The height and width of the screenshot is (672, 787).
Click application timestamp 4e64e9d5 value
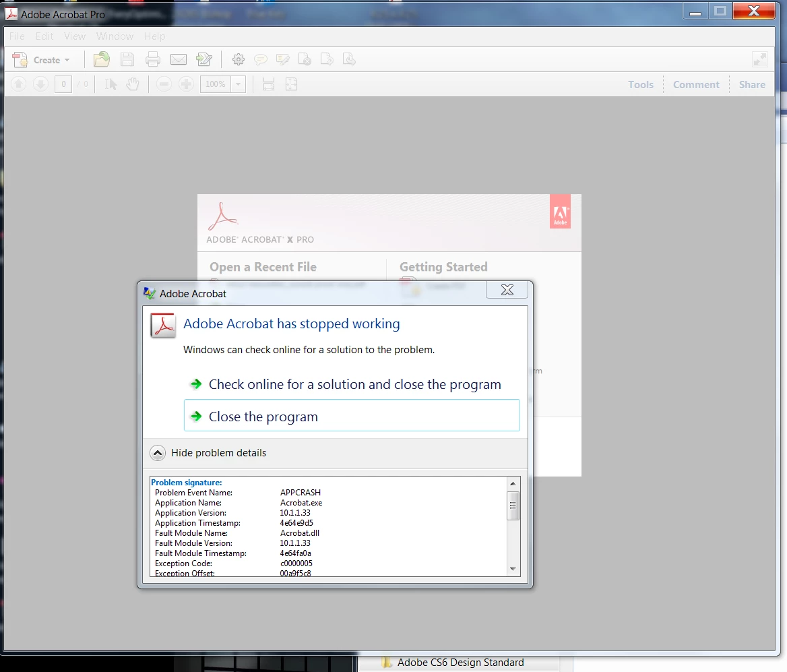coord(296,523)
